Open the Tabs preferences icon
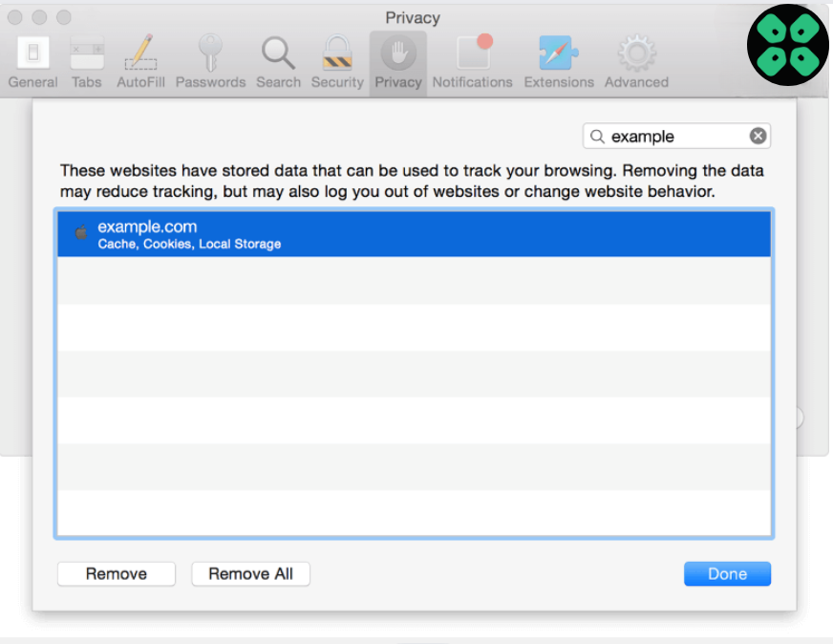The width and height of the screenshot is (833, 644). [87, 54]
